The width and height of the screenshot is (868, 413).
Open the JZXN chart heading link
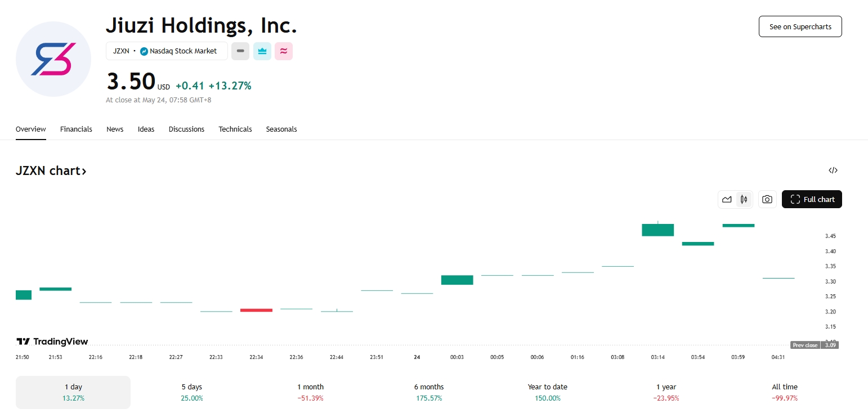(51, 171)
